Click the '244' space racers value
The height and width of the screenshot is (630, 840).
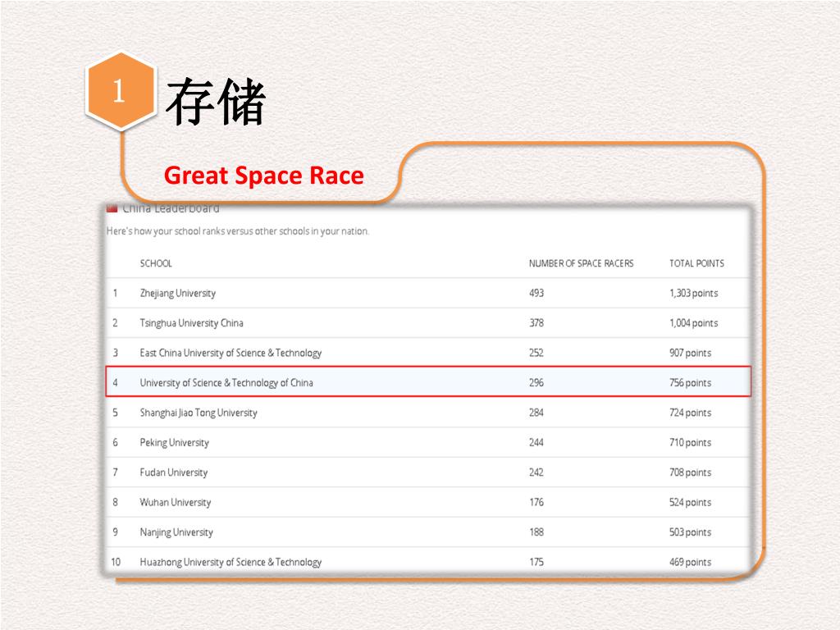pos(536,442)
